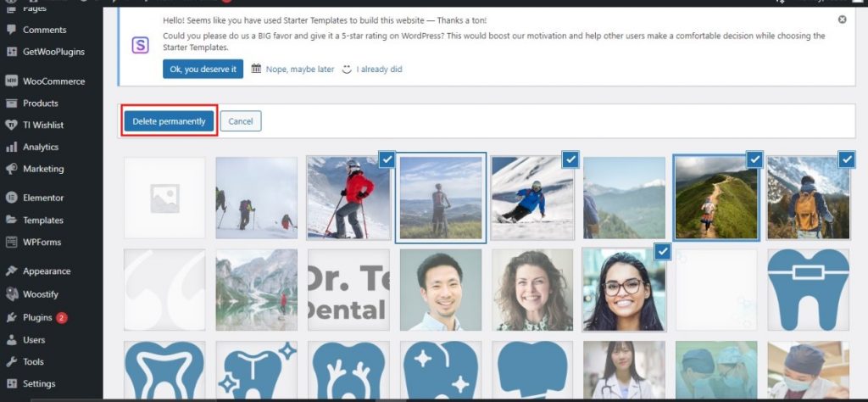
Task: Select the smiling man portrait thumbnail
Action: 441,289
